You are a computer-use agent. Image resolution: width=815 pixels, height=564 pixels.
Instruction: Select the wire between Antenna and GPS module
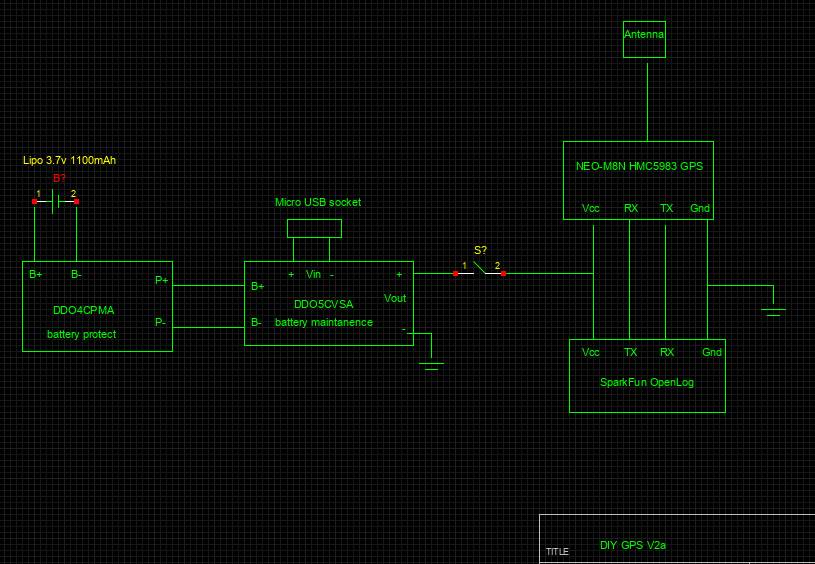click(x=643, y=100)
